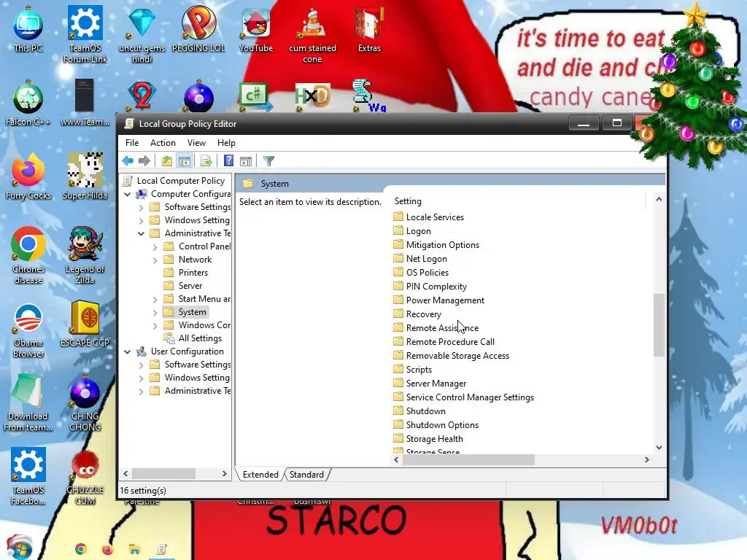The width and height of the screenshot is (747, 560).
Task: Select YouTube Angry Birds desktop icon
Action: tap(256, 29)
